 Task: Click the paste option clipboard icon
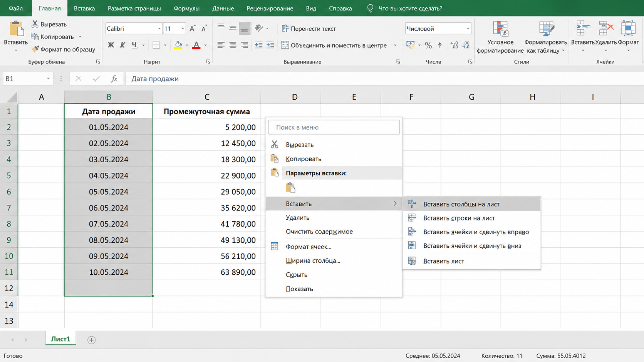coord(290,188)
